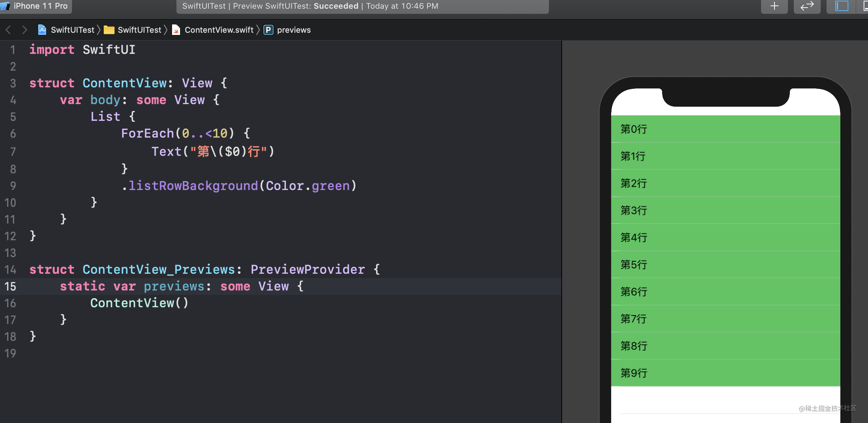The height and width of the screenshot is (423, 868).
Task: Click the yellow folder icon in breadcrumb
Action: coord(109,30)
